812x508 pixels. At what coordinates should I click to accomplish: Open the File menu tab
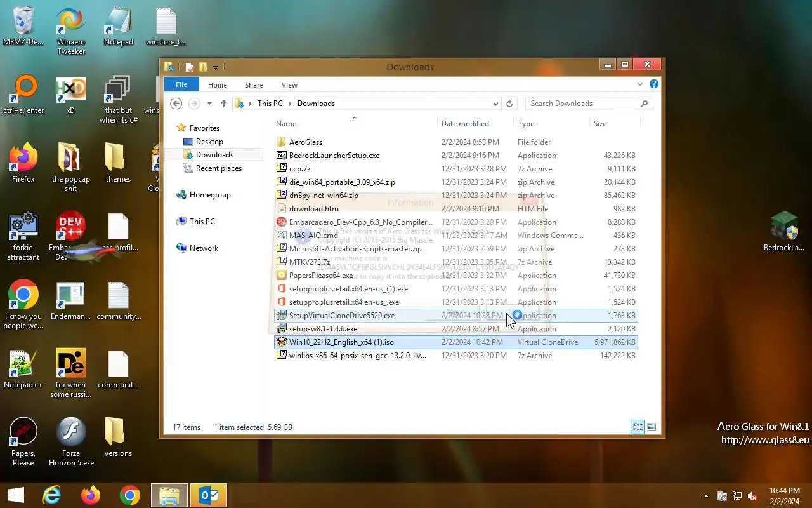[181, 84]
